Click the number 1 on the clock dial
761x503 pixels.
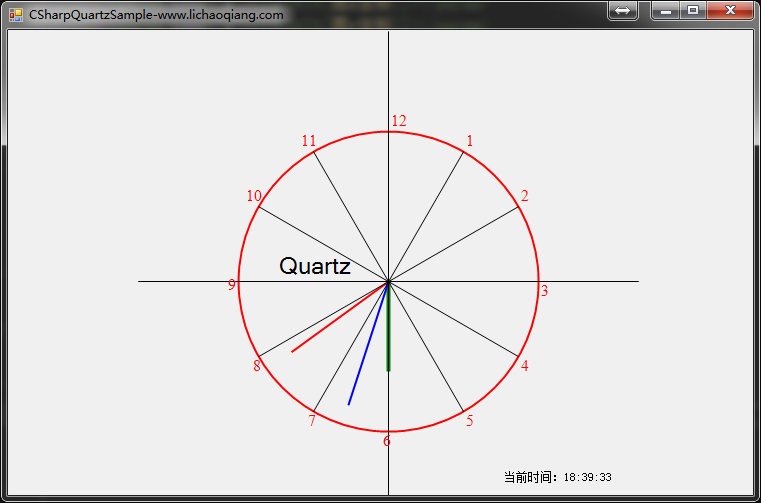(470, 141)
